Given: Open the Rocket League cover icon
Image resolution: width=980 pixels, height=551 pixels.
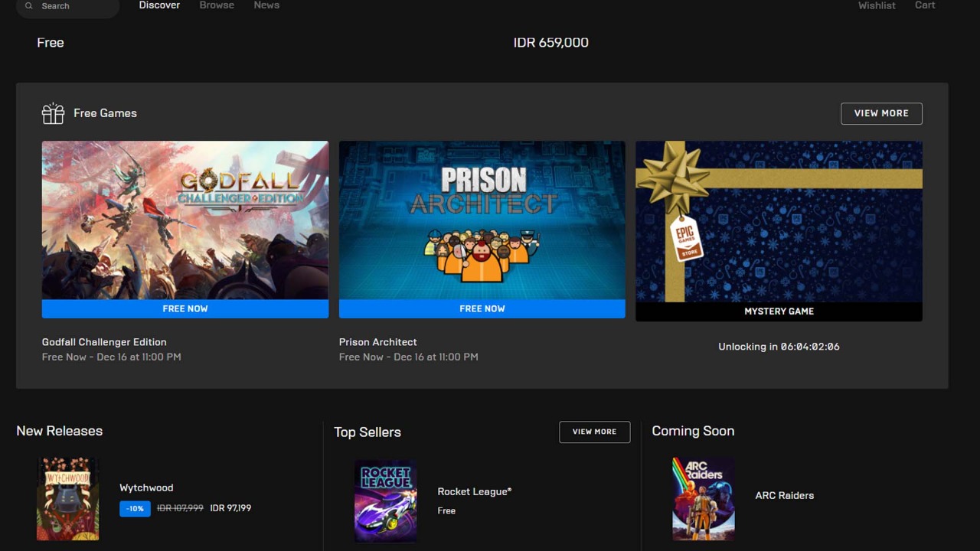Looking at the screenshot, I should (386, 500).
